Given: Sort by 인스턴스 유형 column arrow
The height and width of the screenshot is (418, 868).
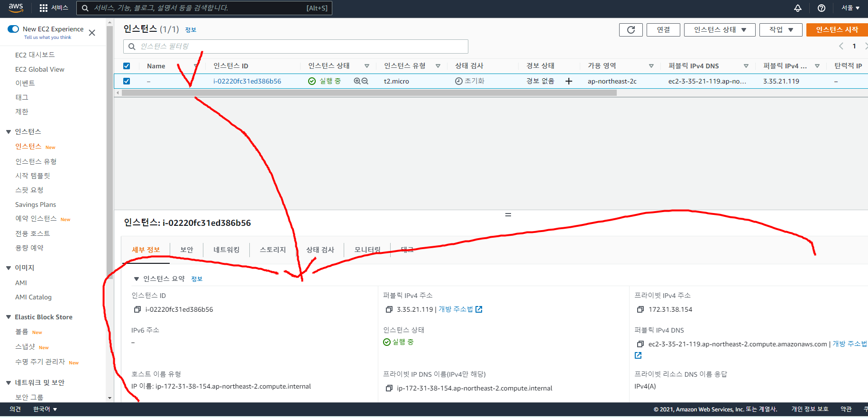Looking at the screenshot, I should coord(438,66).
